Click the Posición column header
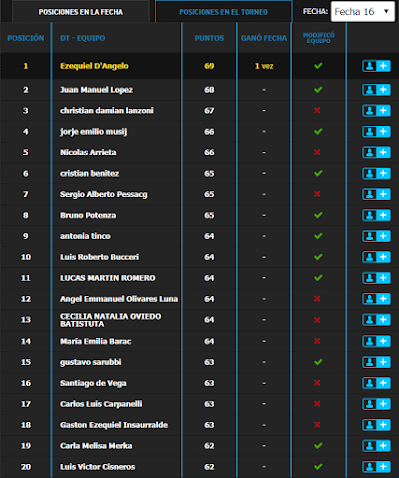399x478 pixels. coord(26,38)
